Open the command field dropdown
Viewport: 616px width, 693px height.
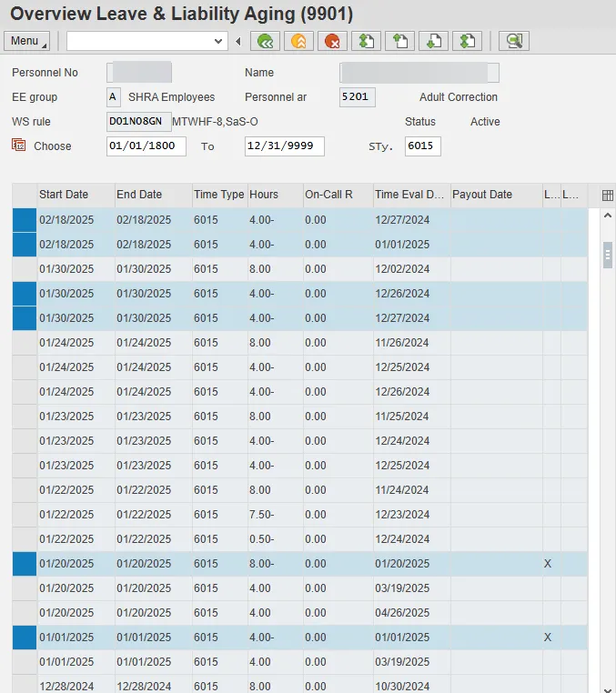pyautogui.click(x=218, y=41)
